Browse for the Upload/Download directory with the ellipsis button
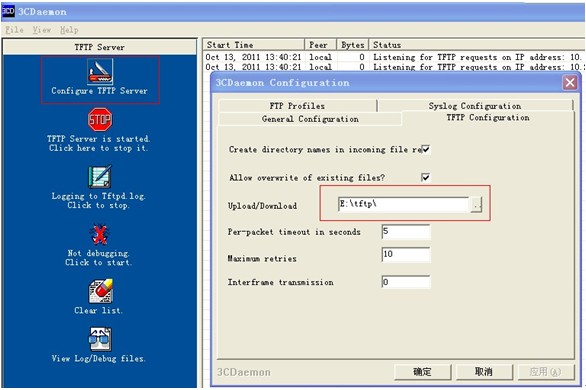Screen dimensions: 586x390 coord(476,205)
